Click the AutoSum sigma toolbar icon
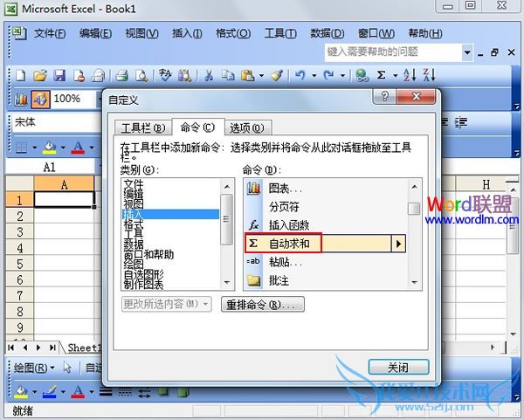This screenshot has height=420, width=524. click(381, 75)
